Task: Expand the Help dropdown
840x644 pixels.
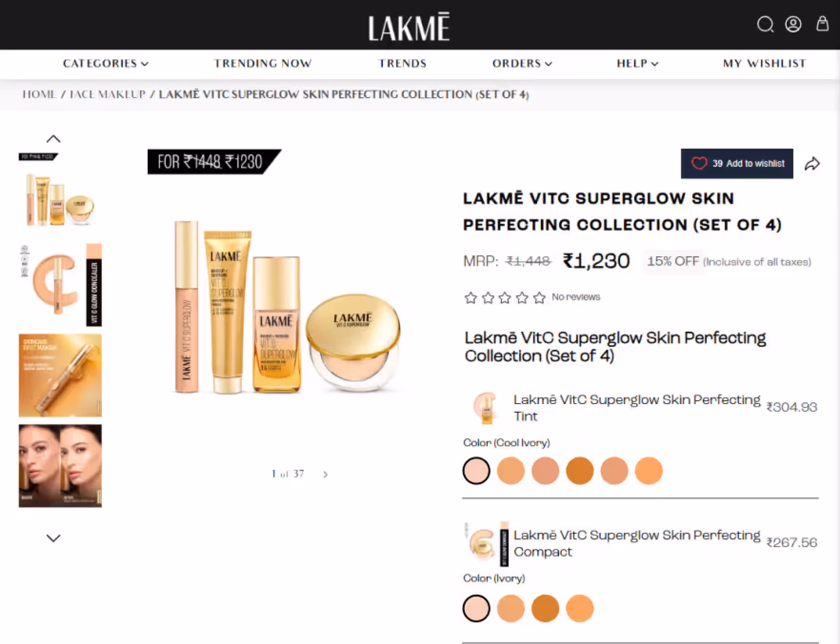Action: (637, 64)
